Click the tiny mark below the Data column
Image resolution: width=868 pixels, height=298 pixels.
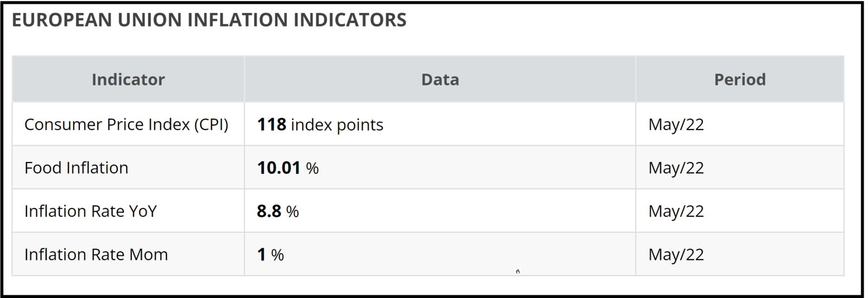pyautogui.click(x=518, y=271)
